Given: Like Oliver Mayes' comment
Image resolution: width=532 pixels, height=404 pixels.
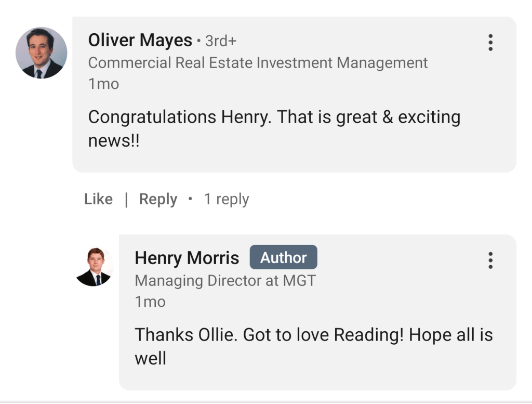Looking at the screenshot, I should click(98, 199).
